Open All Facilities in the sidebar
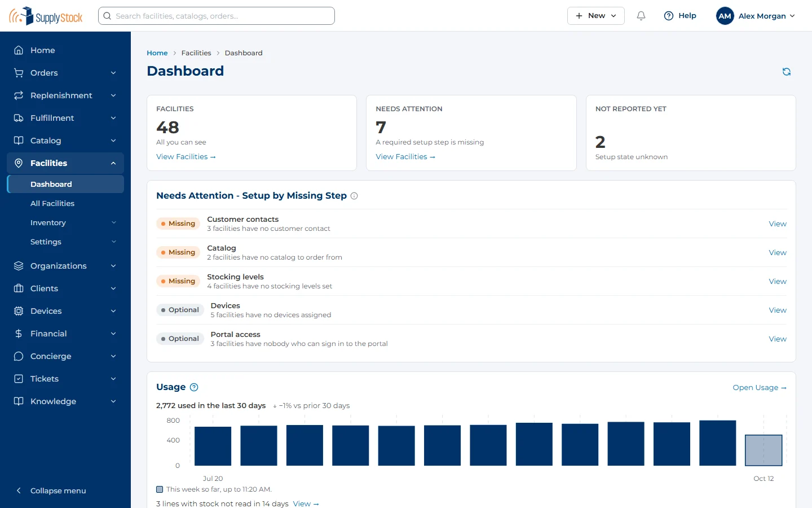Screen dimensions: 812x508 pyautogui.click(x=65, y=203)
